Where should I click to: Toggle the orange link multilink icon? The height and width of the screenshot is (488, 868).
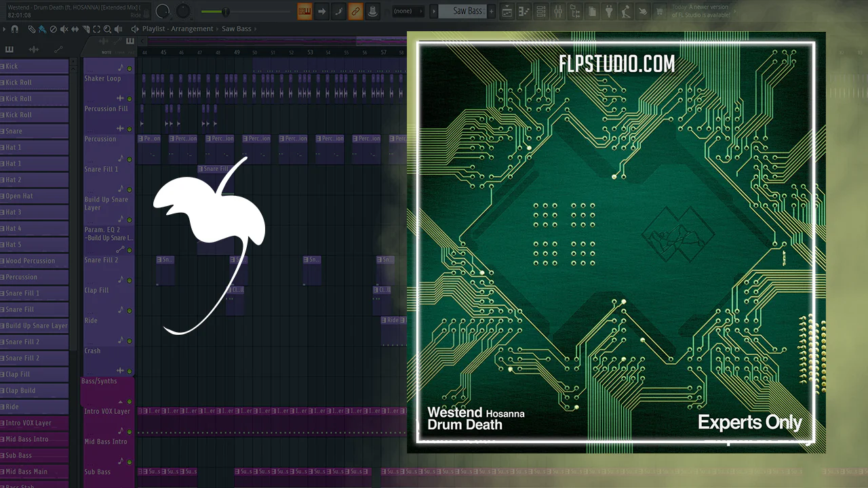[x=355, y=11]
